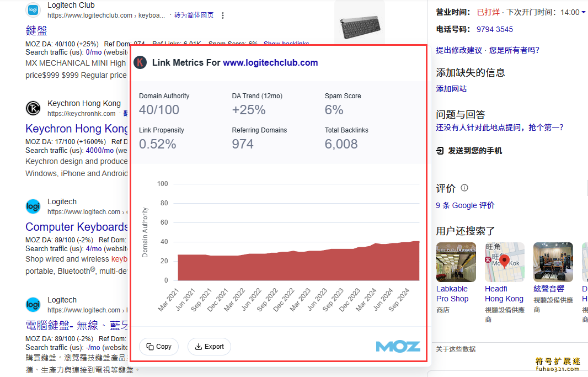Open 9 条 Google 评价 link
The image size is (588, 377).
(465, 205)
